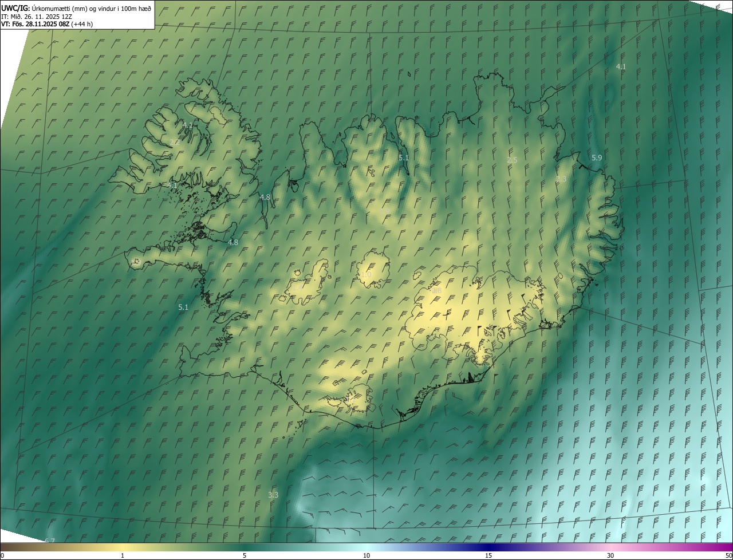Select the 2.3 value label on the map
This screenshot has width=733, height=560.
click(x=561, y=179)
